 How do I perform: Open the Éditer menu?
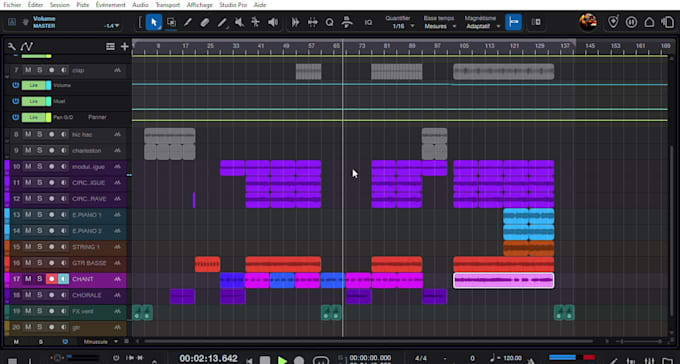(35, 5)
